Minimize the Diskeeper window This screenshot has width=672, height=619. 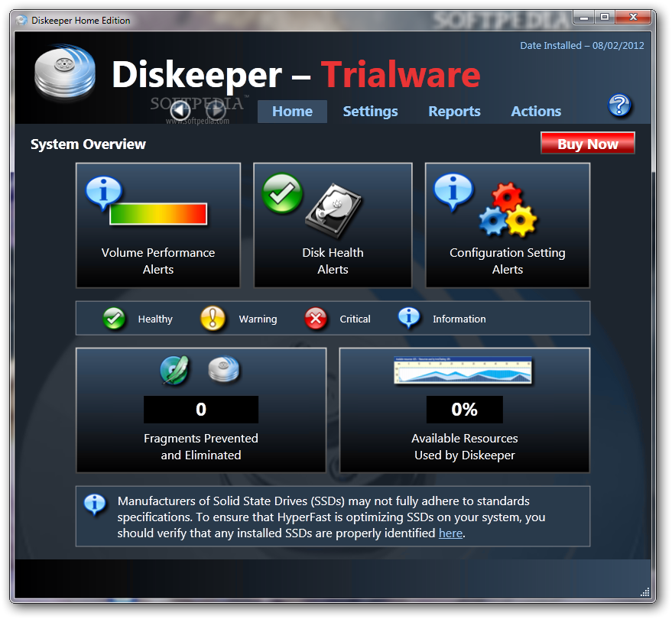pyautogui.click(x=584, y=18)
